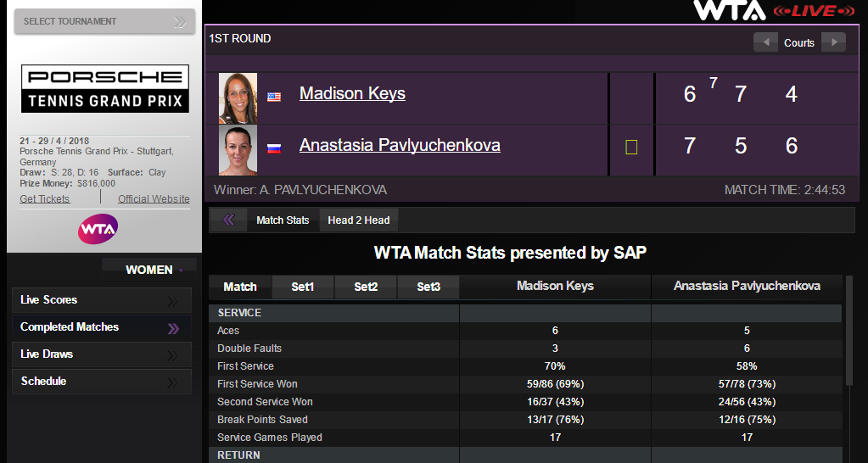The width and height of the screenshot is (868, 463).
Task: Visit the Official Website link
Action: (x=154, y=199)
